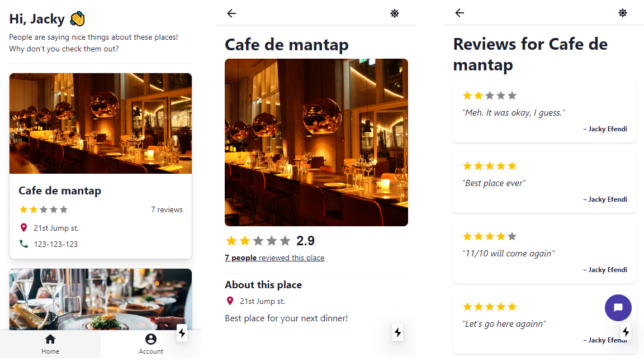Open the Cafe de mantap card photo

click(x=101, y=123)
